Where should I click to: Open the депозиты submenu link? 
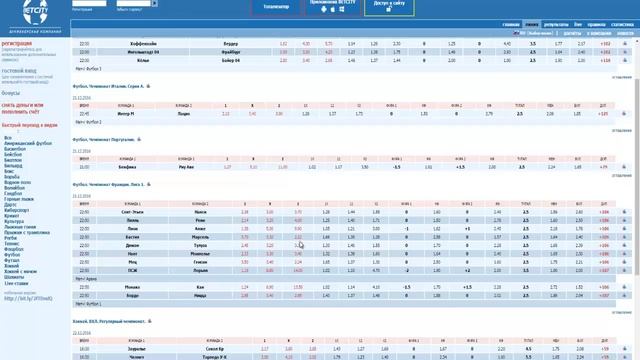[x=572, y=33]
